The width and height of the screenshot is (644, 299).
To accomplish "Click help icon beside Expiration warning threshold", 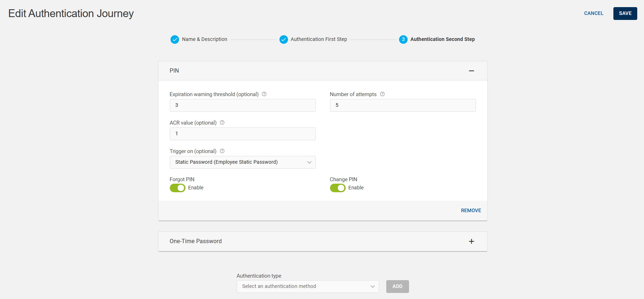I will [264, 94].
